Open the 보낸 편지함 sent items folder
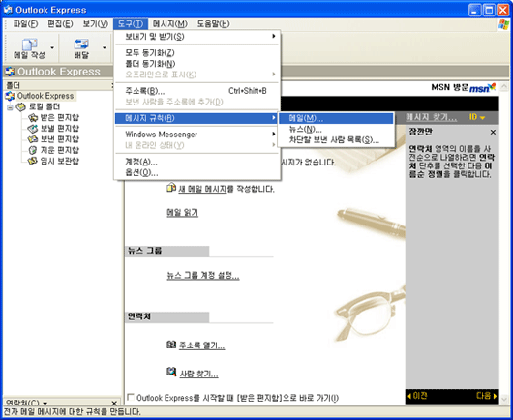This screenshot has height=420, width=513. click(60, 139)
